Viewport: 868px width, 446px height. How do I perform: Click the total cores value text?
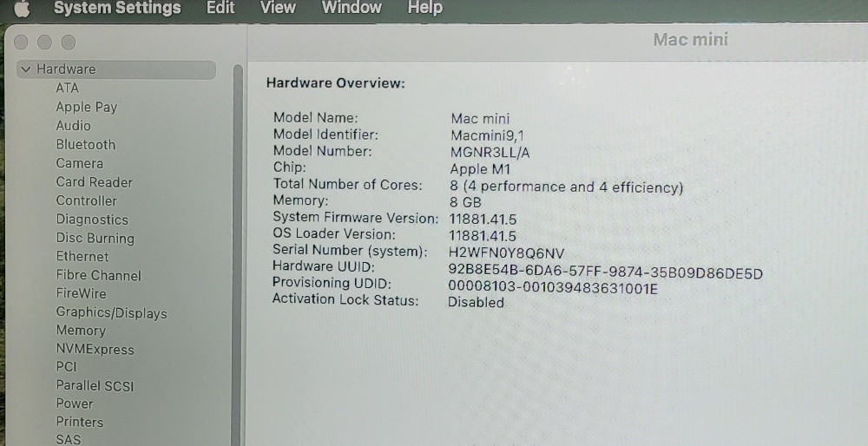point(567,187)
